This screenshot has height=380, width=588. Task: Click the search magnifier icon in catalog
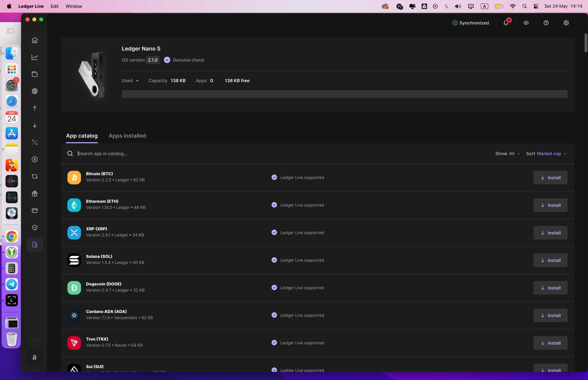(70, 153)
